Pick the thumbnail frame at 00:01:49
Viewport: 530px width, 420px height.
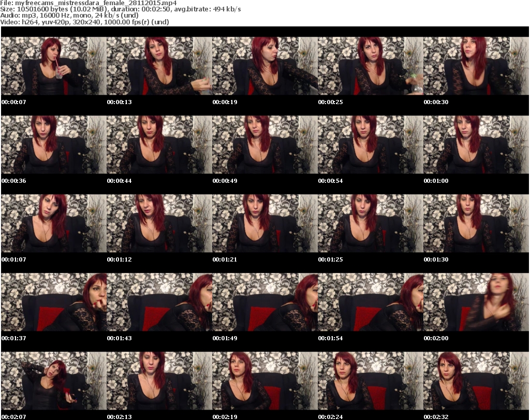tap(265, 302)
